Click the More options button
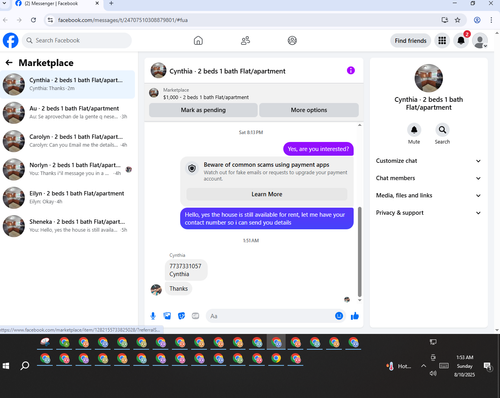Image resolution: width=500 pixels, height=398 pixels. click(x=309, y=110)
